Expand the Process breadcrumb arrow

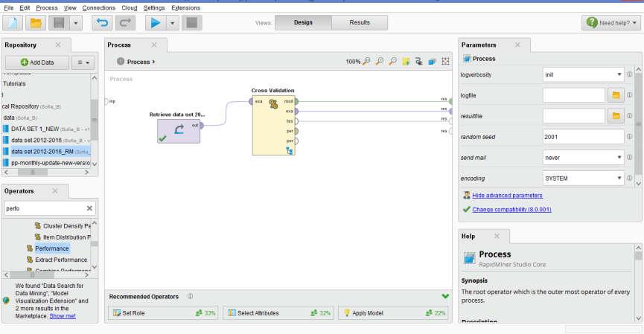153,62
